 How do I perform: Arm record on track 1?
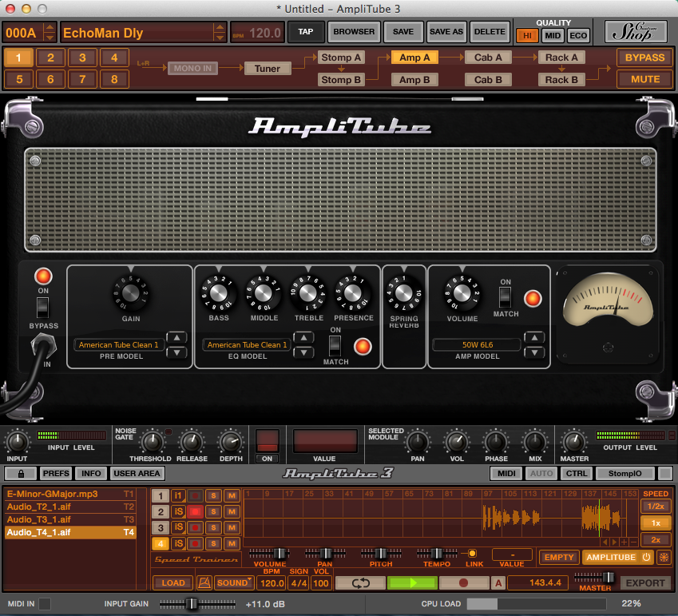pos(195,495)
